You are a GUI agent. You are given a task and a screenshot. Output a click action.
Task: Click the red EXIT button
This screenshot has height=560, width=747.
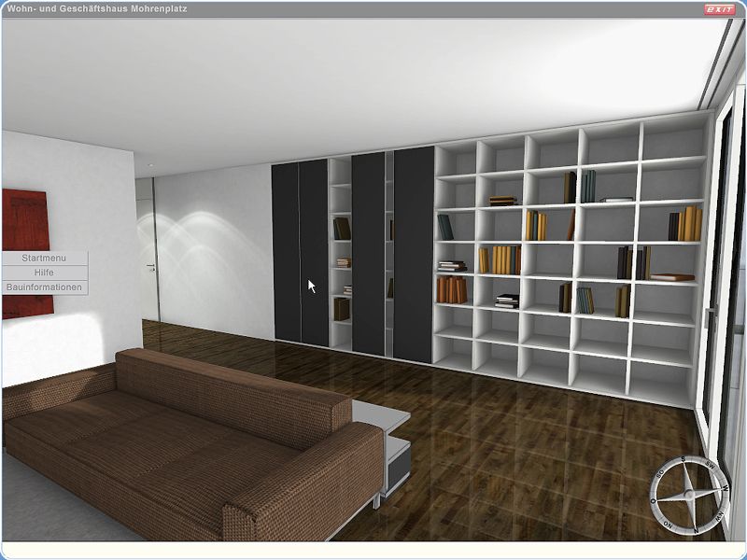(x=718, y=8)
